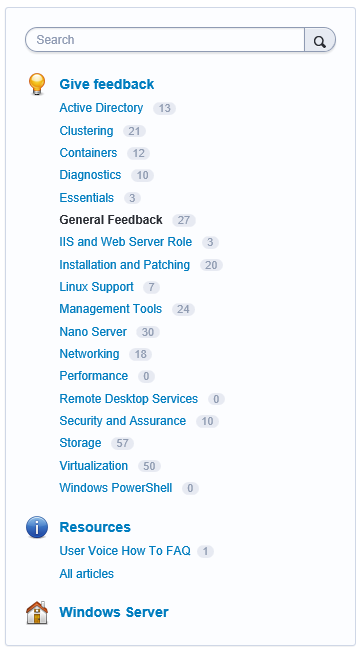View All articles under Resources

87,574
